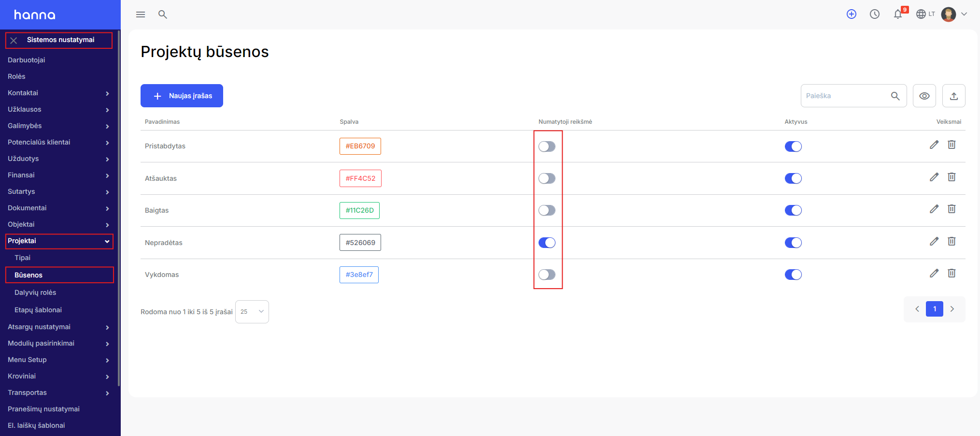This screenshot has height=436, width=980.
Task: Turn off Aktyvus toggle for Vykdomas
Action: click(x=793, y=275)
